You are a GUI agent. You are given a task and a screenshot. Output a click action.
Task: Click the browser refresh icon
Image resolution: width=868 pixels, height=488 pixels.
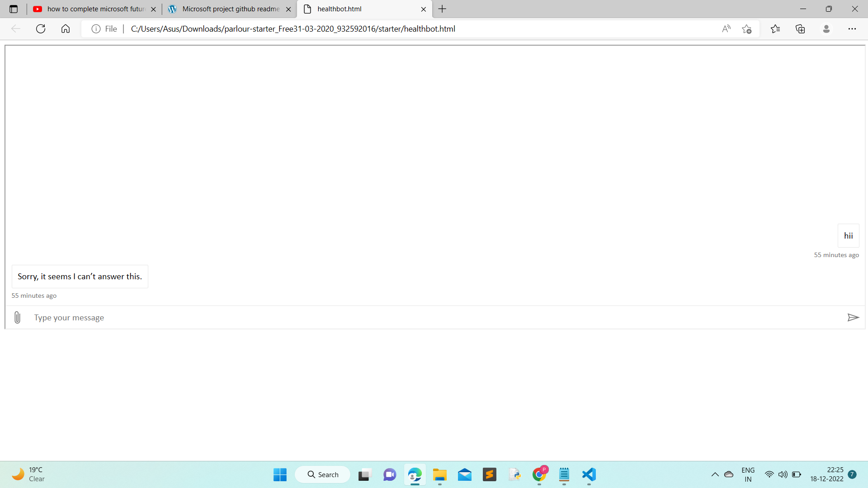(x=41, y=29)
